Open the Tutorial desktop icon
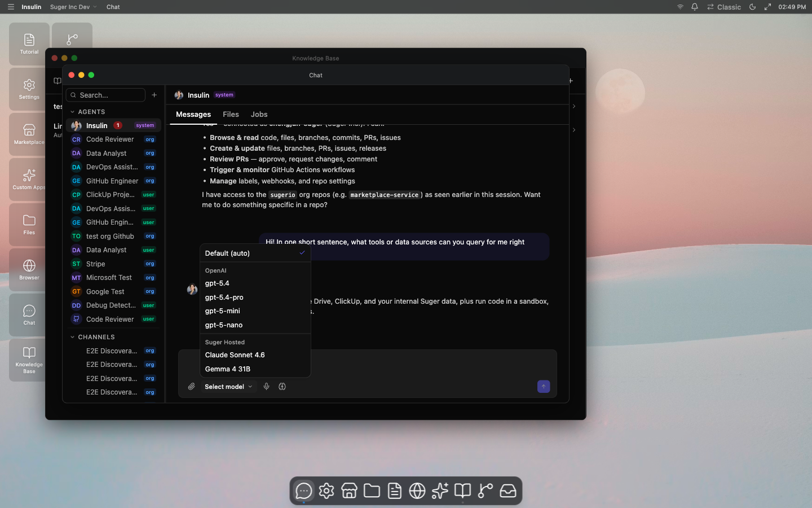Viewport: 812px width, 508px height. 29,43
